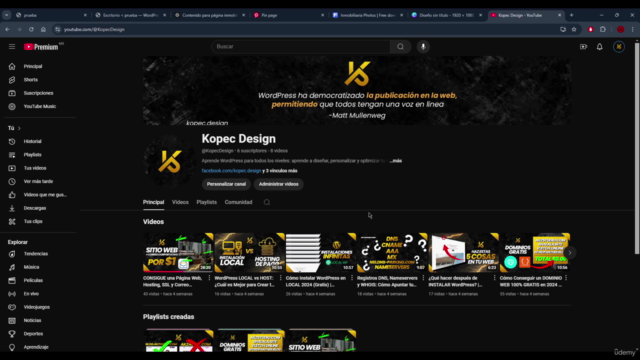
Task: Open options for Qué hacer después video
Action: 494,278
